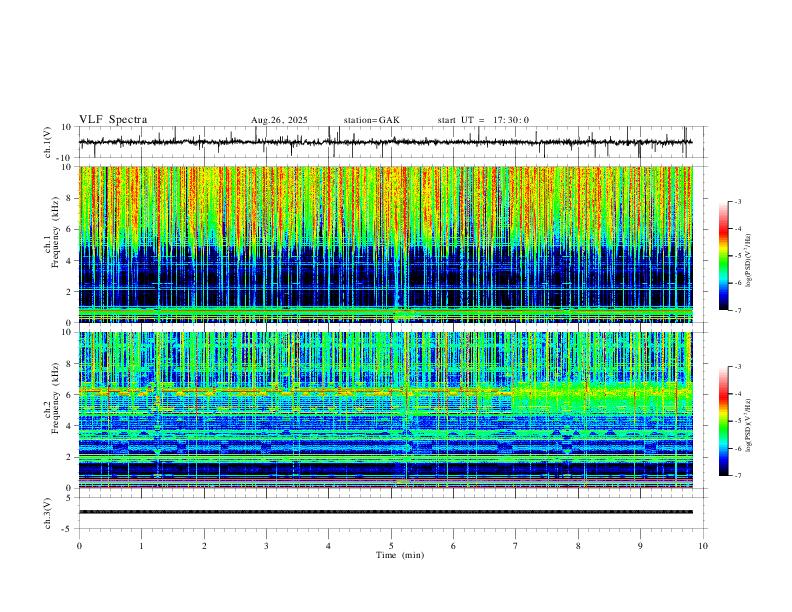Select the "Time (min)" axis title
The height and width of the screenshot is (612, 792).
click(400, 555)
